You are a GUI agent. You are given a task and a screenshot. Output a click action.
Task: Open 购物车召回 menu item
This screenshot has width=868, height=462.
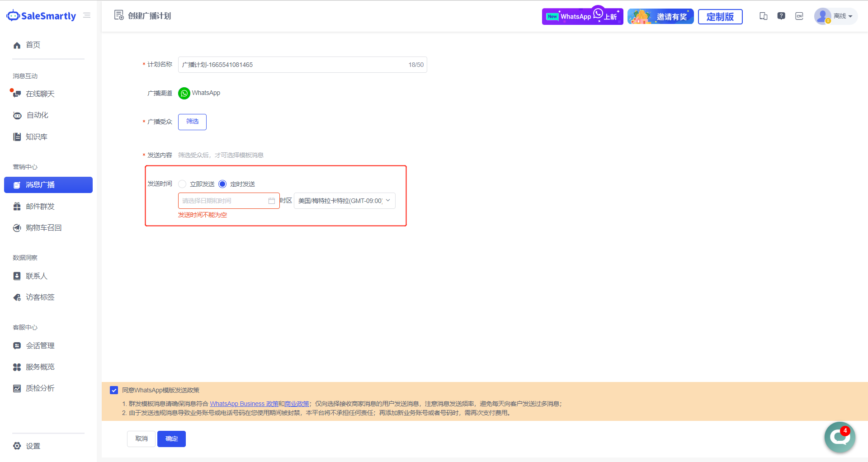[x=43, y=228]
